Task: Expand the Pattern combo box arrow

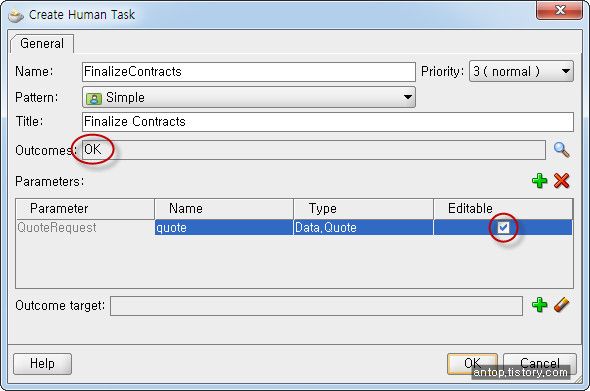Action: click(408, 97)
